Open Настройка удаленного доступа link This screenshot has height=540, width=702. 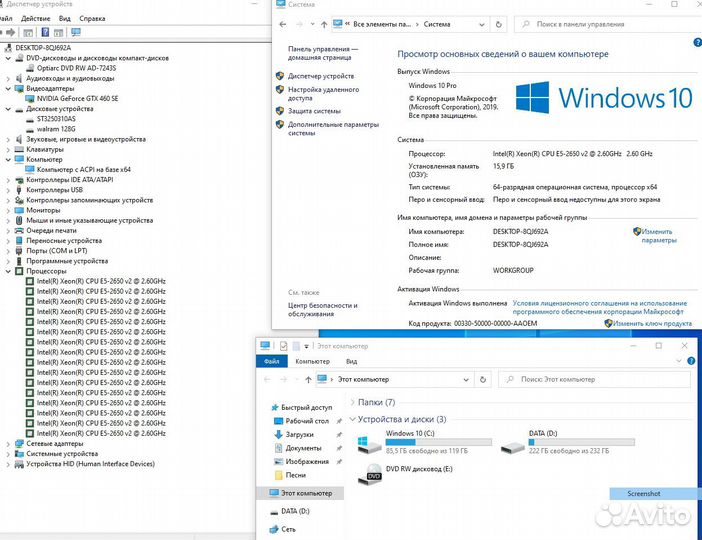pyautogui.click(x=323, y=94)
